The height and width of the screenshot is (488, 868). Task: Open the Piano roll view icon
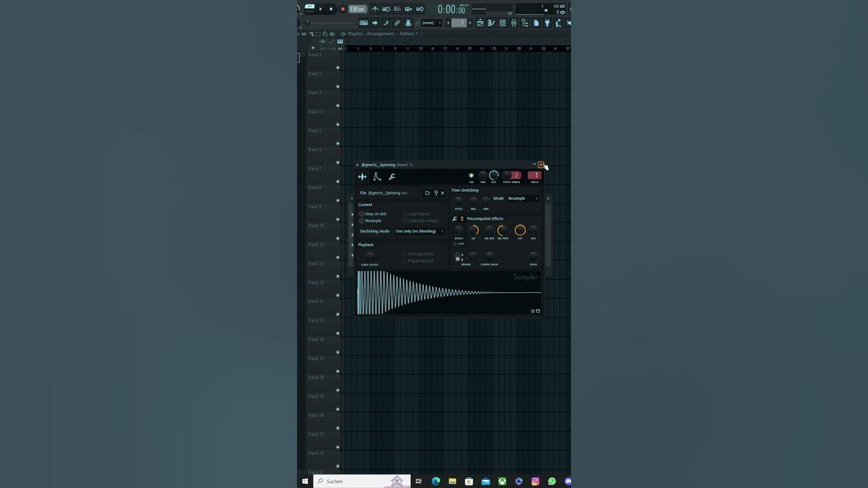[491, 23]
